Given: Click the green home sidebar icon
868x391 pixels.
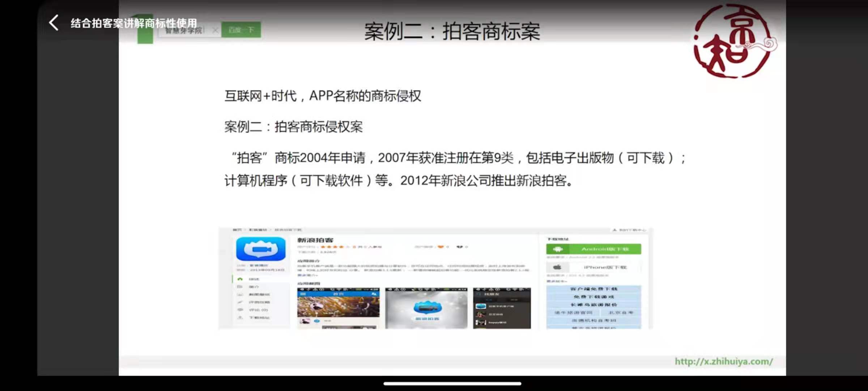Looking at the screenshot, I should tap(240, 279).
